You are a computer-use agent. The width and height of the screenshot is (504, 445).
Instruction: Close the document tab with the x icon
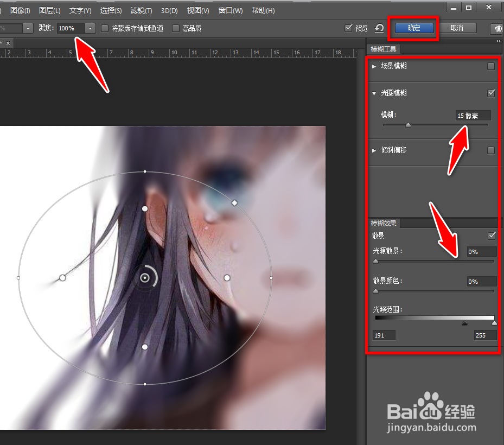pyautogui.click(x=8, y=43)
